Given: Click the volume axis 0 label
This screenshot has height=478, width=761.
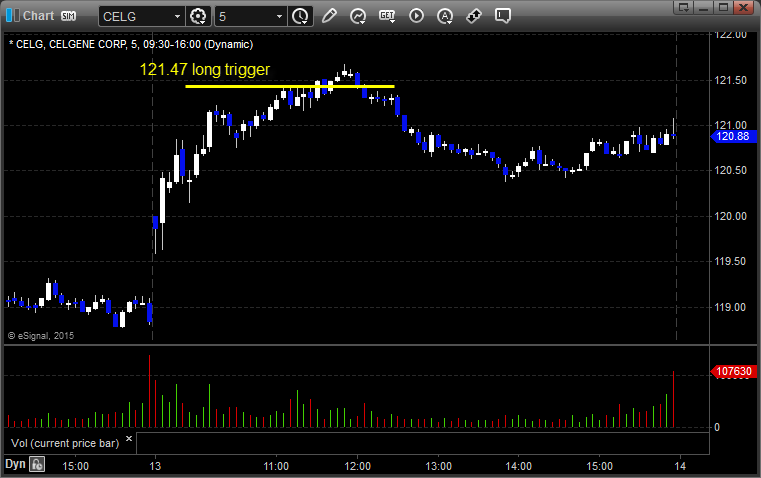Looking at the screenshot, I should pos(717,428).
